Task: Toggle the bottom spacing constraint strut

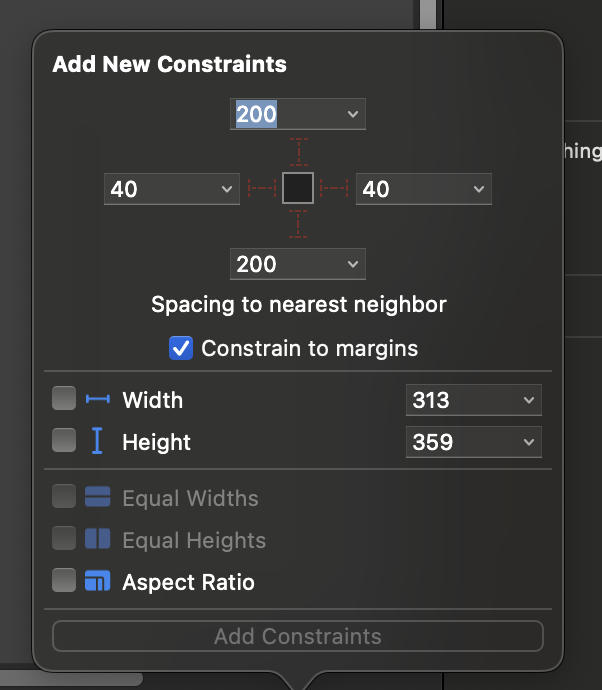Action: (298, 223)
